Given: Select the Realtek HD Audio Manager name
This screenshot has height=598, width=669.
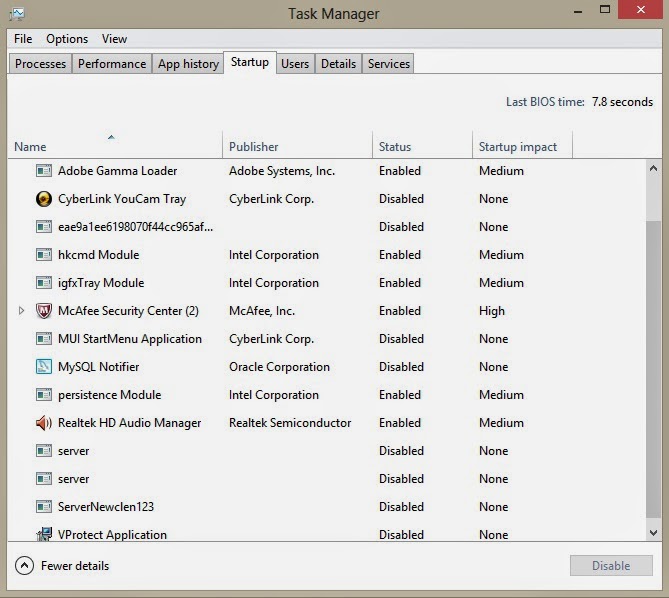Looking at the screenshot, I should point(129,423).
